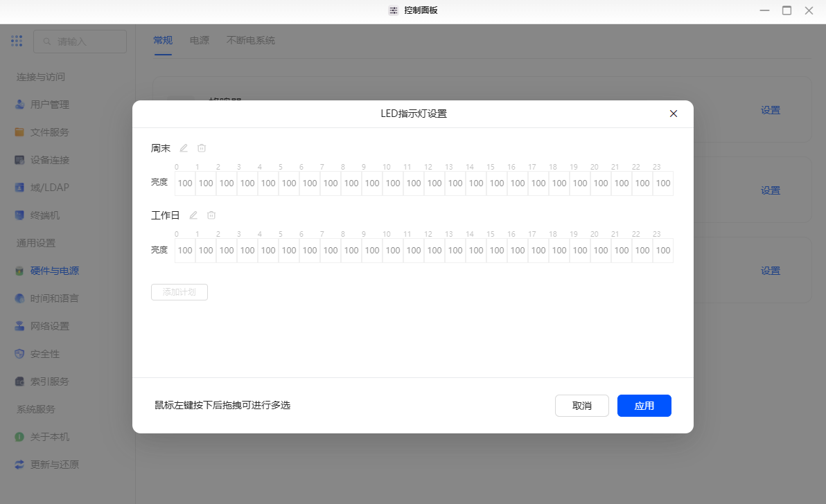Click the 设备连接 sidebar icon
Screen dimensions: 826x504
pyautogui.click(x=19, y=160)
